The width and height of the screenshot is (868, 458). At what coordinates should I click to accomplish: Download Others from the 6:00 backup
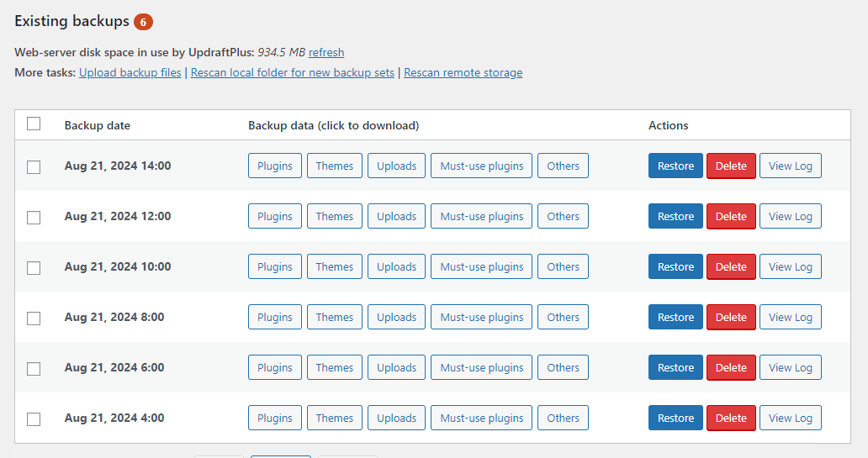pos(563,367)
